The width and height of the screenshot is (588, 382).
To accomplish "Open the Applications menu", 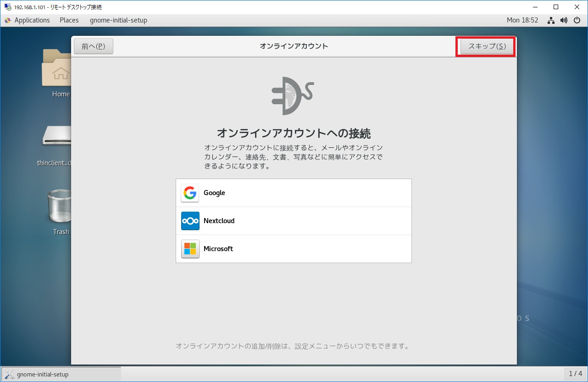I will pyautogui.click(x=32, y=20).
